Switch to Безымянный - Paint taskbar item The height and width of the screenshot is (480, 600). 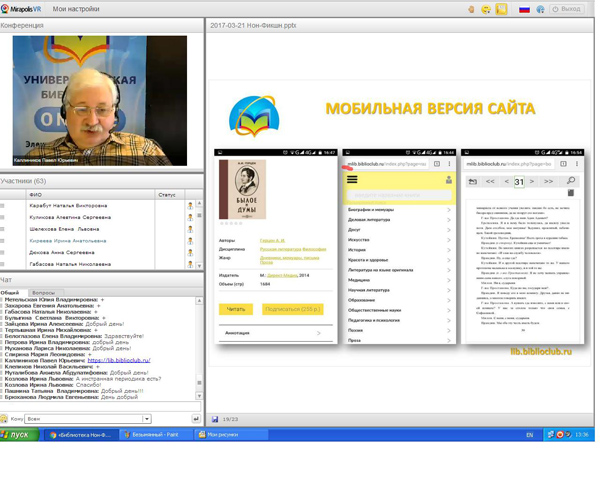pyautogui.click(x=155, y=435)
